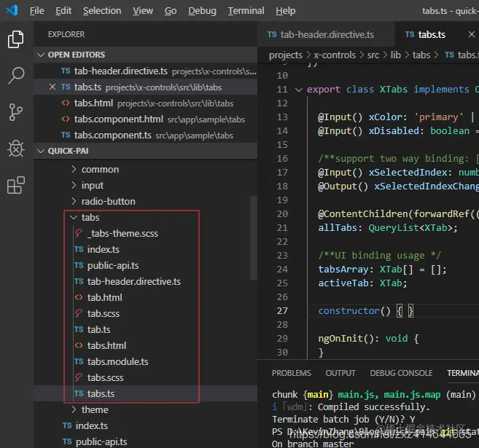This screenshot has width=479, height=448.
Task: Switch to the Debug Console tab
Action: (401, 373)
